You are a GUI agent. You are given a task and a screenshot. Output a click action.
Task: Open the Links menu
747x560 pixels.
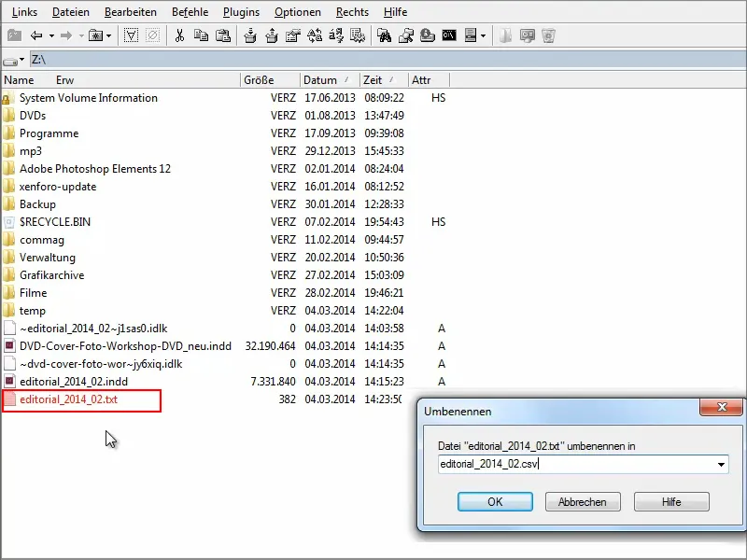point(25,12)
